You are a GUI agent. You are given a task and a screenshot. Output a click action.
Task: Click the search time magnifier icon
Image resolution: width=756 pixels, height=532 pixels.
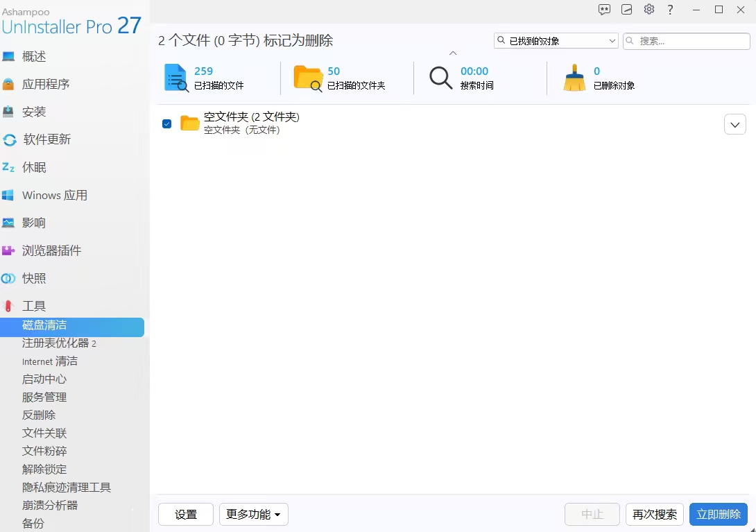440,78
